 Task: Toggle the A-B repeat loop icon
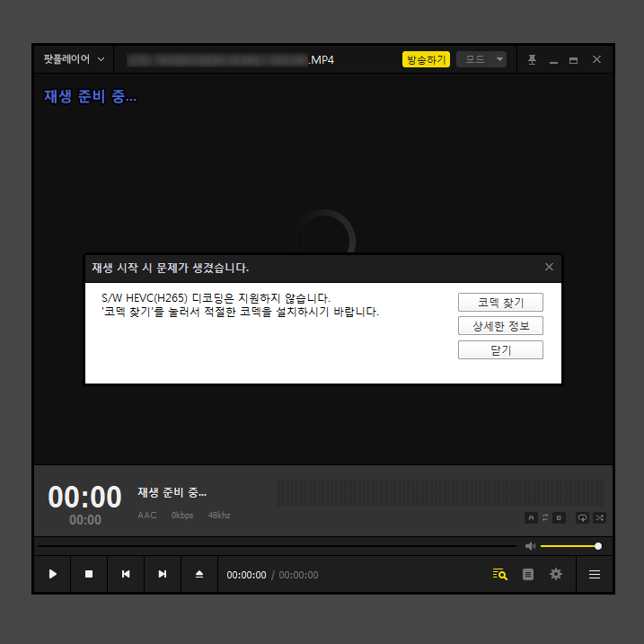pyautogui.click(x=545, y=518)
